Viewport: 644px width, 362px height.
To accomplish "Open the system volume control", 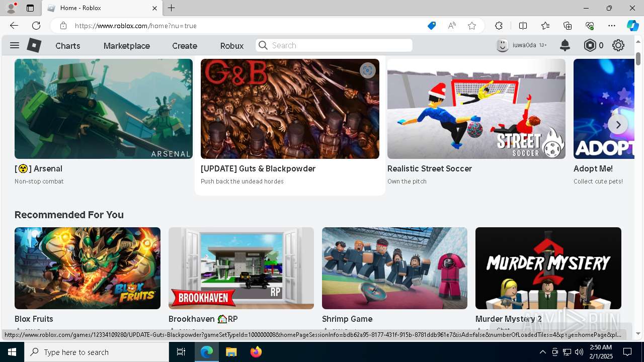I will (579, 352).
